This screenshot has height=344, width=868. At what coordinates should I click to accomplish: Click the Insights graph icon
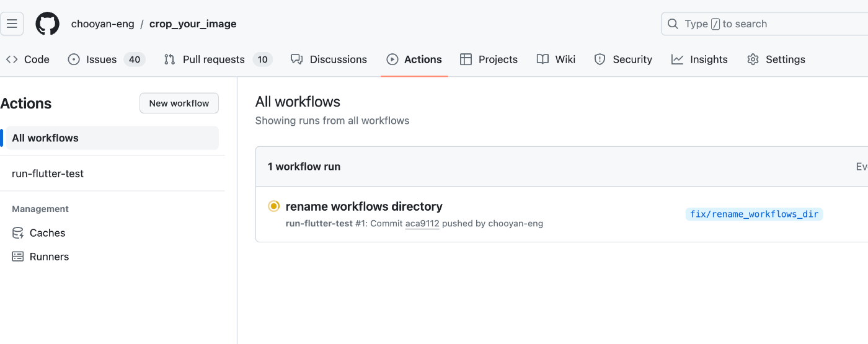[x=677, y=60]
